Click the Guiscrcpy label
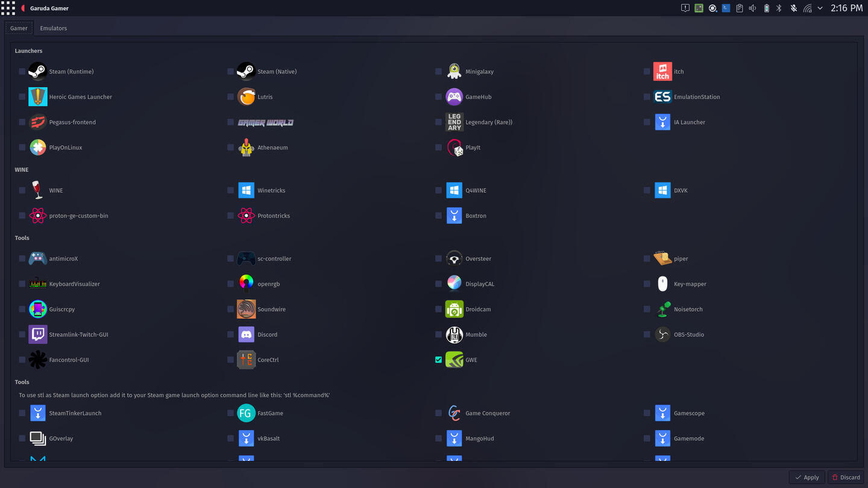Image resolution: width=868 pixels, height=488 pixels. pyautogui.click(x=62, y=309)
